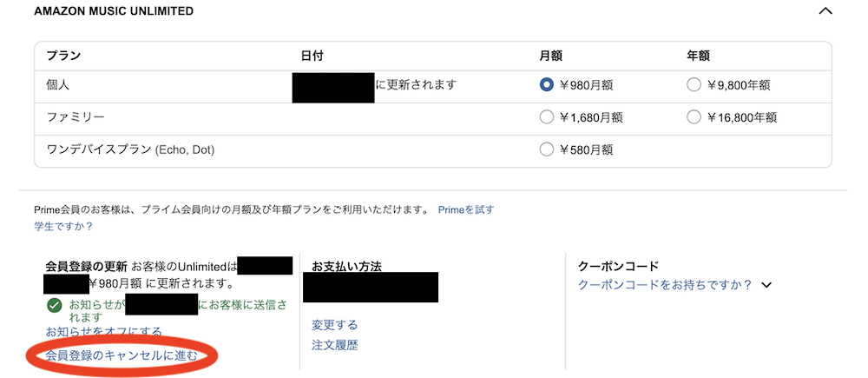The height and width of the screenshot is (378, 868).
Task: Choose the 個人 ¥9,800年額 option
Action: (694, 85)
